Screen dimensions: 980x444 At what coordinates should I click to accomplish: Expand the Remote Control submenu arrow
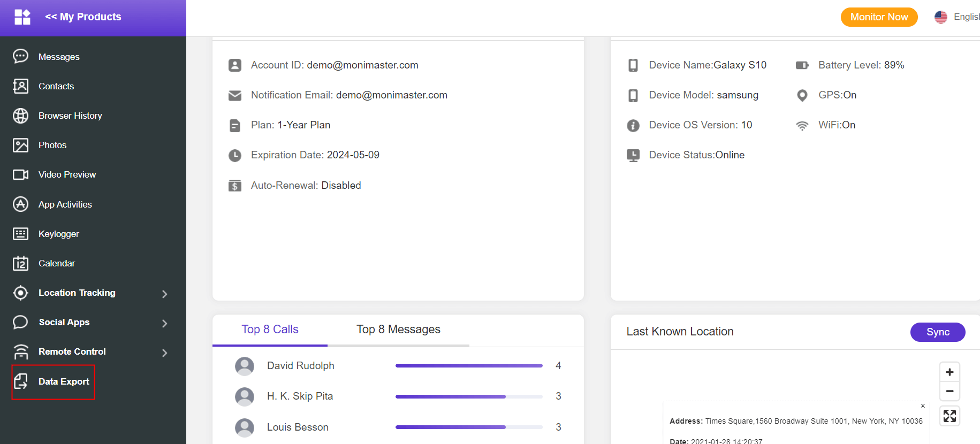[165, 353]
